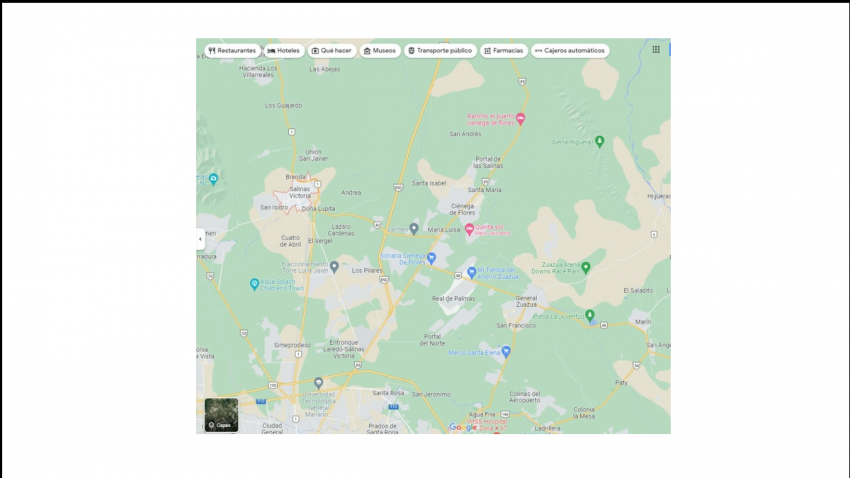Collapse the side panel arrow
Image resolution: width=850 pixels, height=478 pixels.
(200, 239)
